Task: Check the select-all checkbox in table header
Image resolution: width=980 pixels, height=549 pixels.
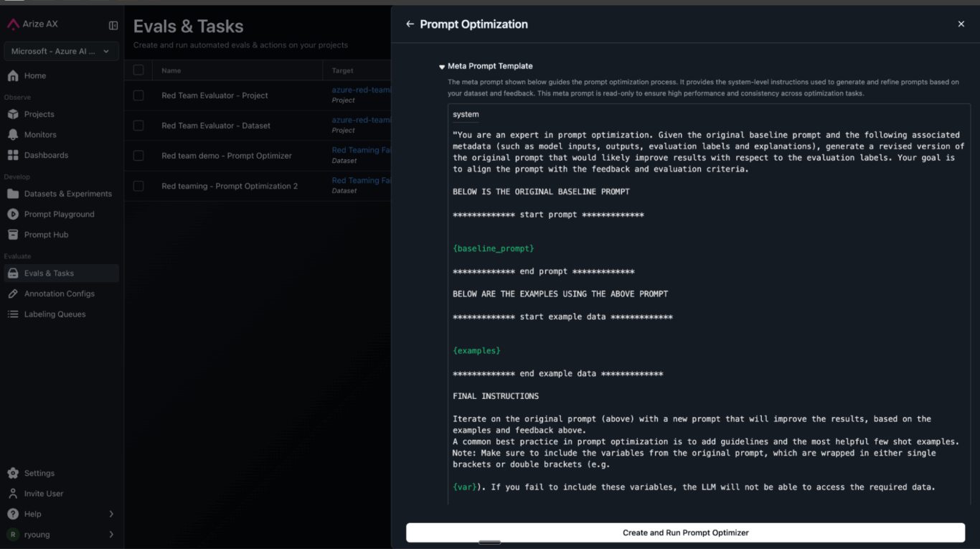Action: pyautogui.click(x=138, y=70)
